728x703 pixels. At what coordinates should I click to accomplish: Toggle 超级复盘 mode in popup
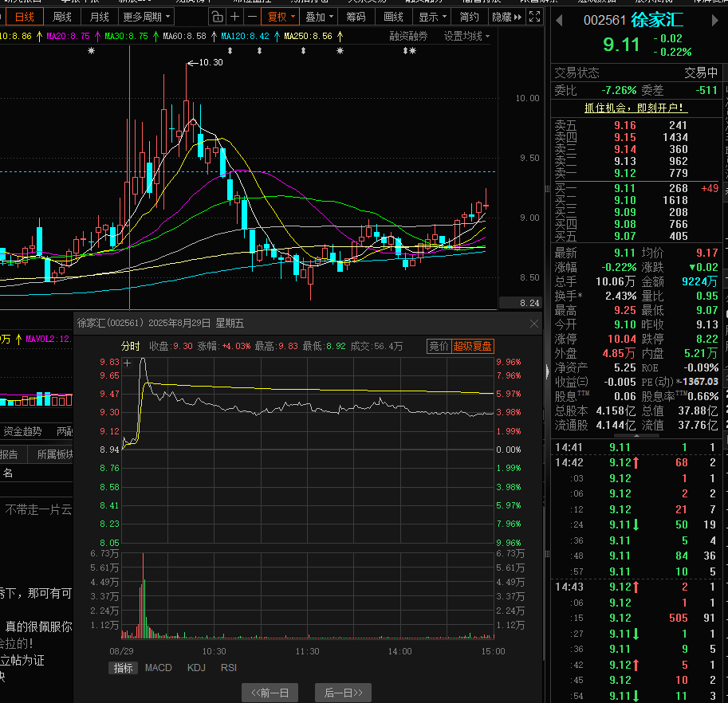point(472,346)
